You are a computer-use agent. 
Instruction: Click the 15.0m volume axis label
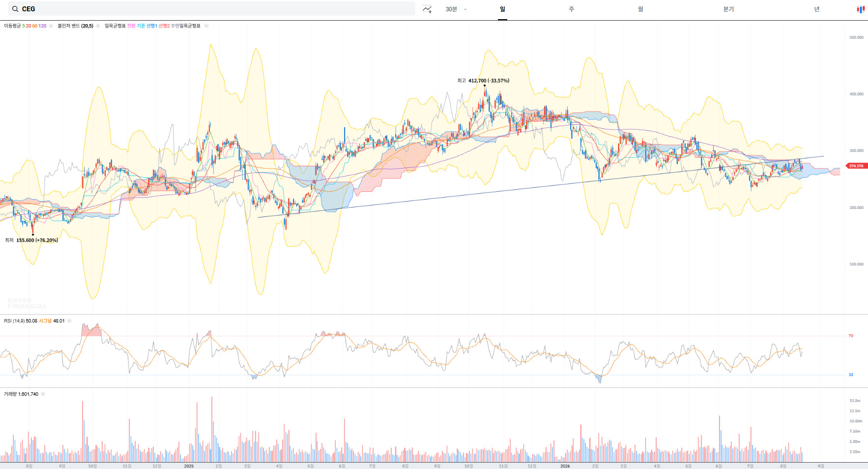point(855,401)
